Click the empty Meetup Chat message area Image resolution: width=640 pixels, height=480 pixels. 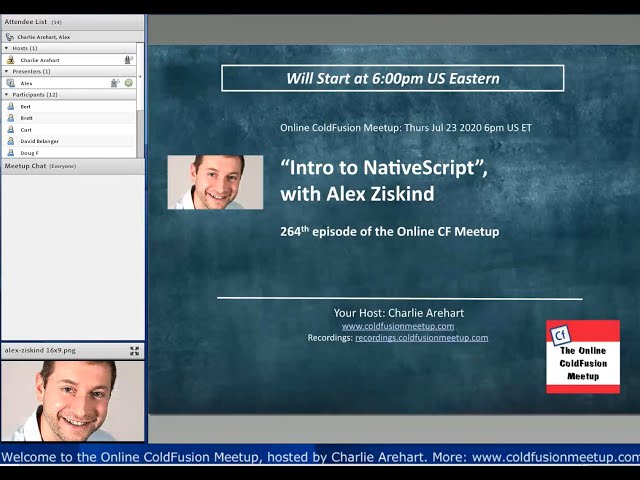tap(73, 257)
